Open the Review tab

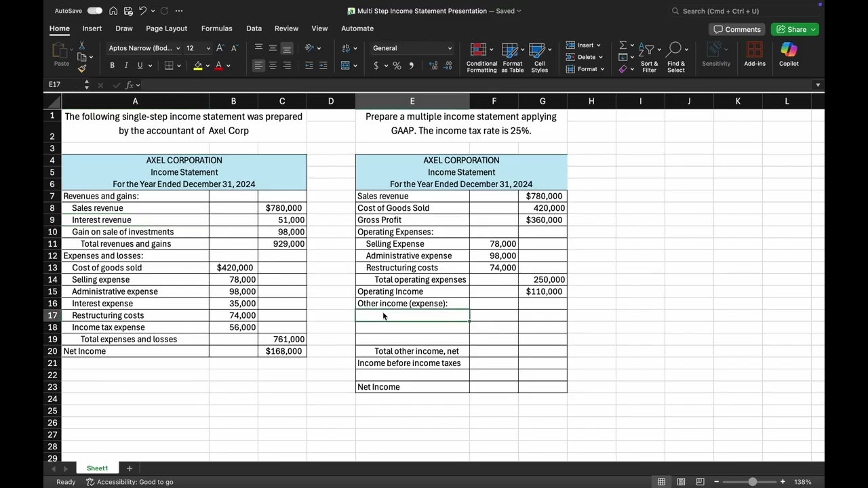tap(286, 28)
